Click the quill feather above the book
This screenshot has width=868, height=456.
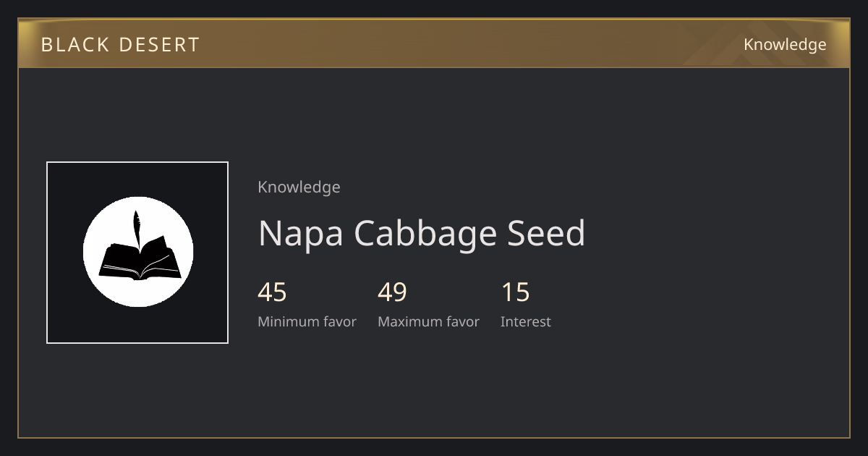135,228
